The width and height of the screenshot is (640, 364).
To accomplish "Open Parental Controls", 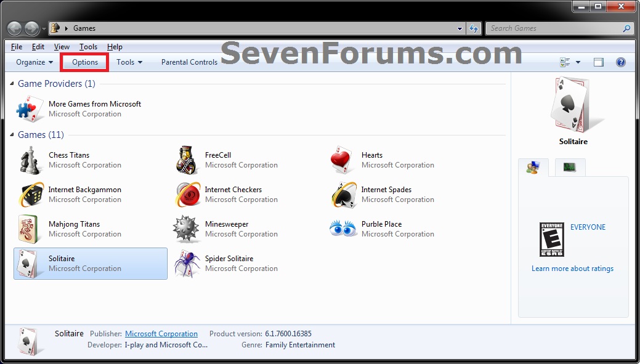I will [189, 62].
